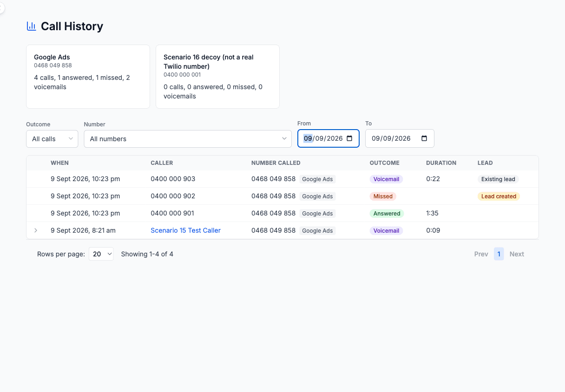Click the 1:35 duration value
The width and height of the screenshot is (565, 392).
coord(432,213)
